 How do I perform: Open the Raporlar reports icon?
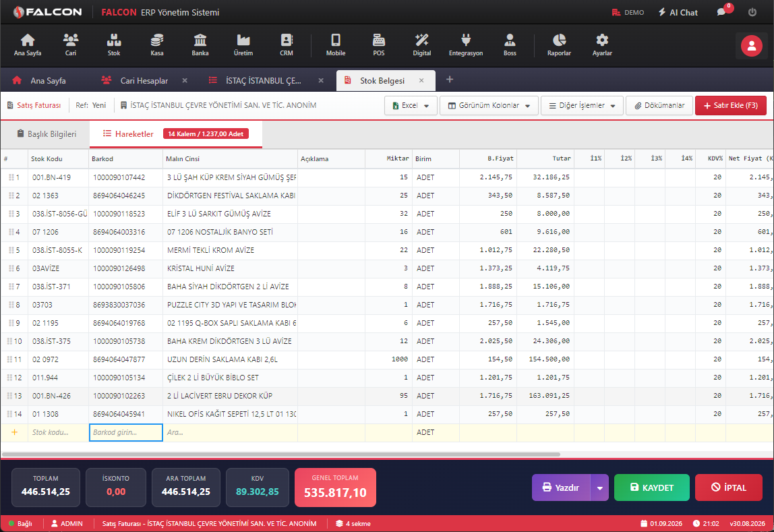click(x=559, y=45)
